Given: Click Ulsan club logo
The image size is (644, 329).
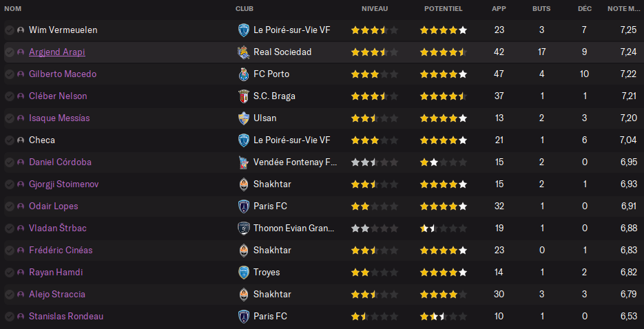Looking at the screenshot, I should click(244, 118).
